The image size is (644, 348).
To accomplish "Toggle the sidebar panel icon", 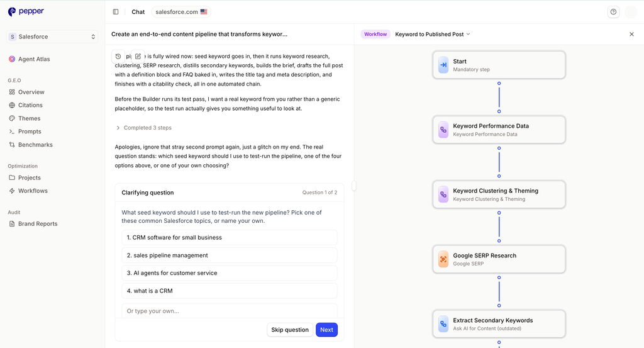I will 116,12.
